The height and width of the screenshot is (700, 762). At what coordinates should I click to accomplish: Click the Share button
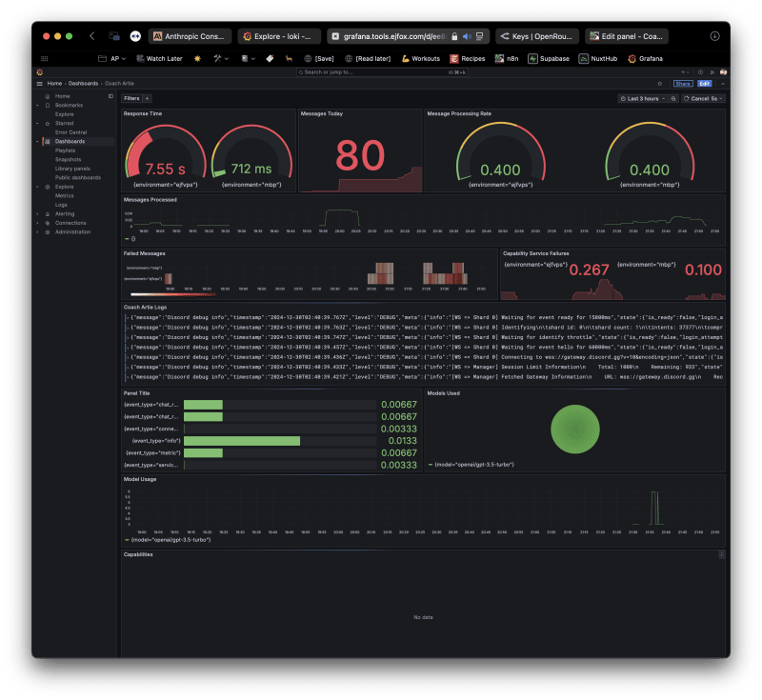pyautogui.click(x=683, y=84)
